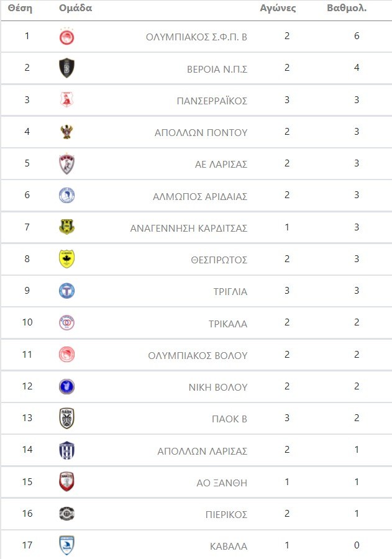Viewport: 392px width, 559px height.
Task: Click the AO Xanthi red crest
Action: [x=66, y=482]
